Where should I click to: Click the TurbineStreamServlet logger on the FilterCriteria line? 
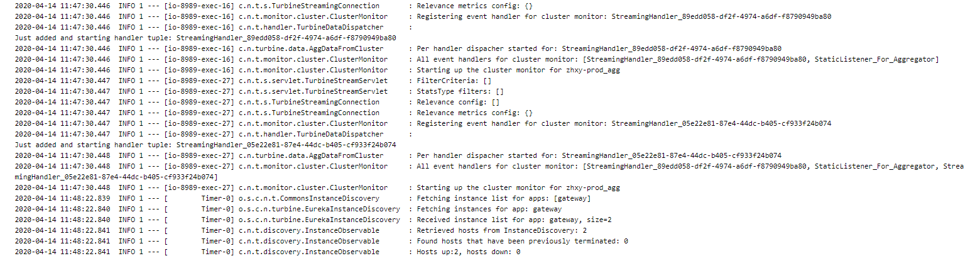click(x=313, y=81)
